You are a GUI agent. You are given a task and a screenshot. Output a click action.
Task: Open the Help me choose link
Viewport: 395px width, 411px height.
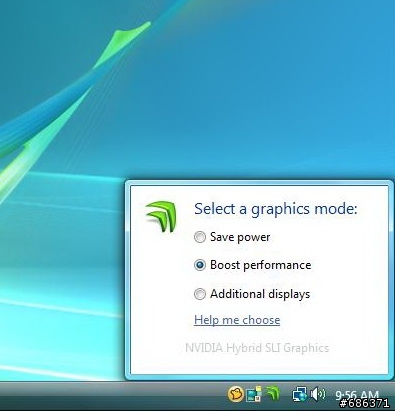pyautogui.click(x=237, y=320)
